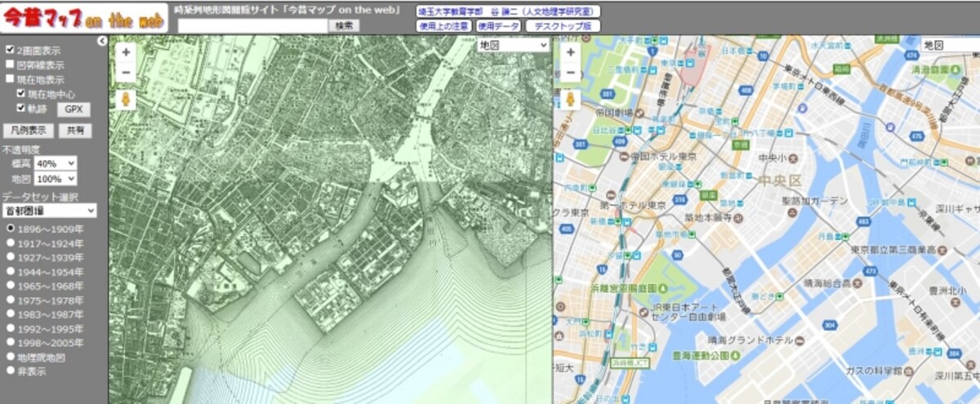Zoom out on the right Google map
This screenshot has width=980, height=404.
[570, 72]
